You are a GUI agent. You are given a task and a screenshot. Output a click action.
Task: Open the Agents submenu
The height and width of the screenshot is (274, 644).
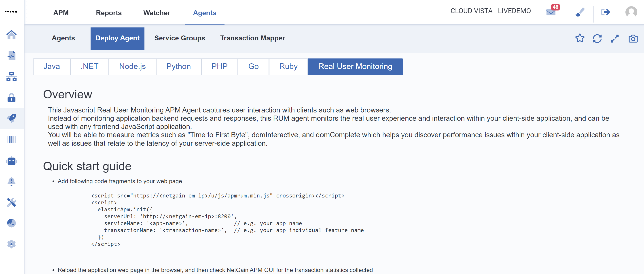click(63, 38)
